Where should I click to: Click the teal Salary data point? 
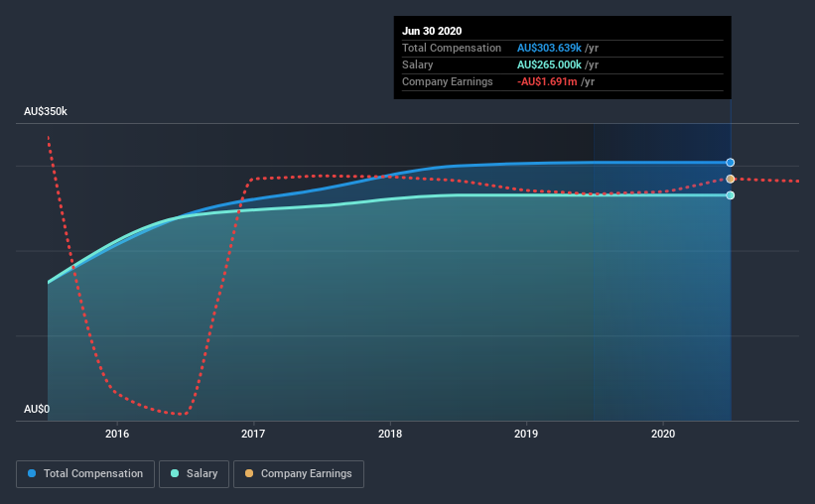click(731, 195)
